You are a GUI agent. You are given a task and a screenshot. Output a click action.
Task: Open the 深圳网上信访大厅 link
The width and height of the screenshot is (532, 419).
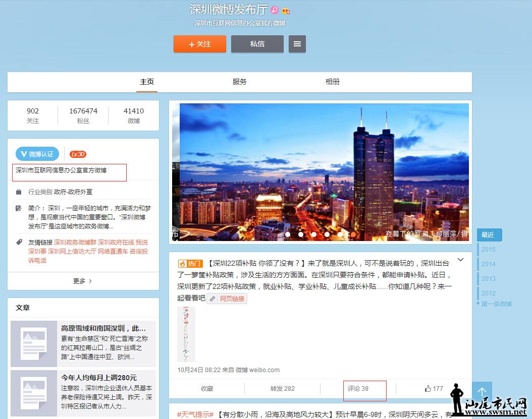pyautogui.click(x=72, y=251)
